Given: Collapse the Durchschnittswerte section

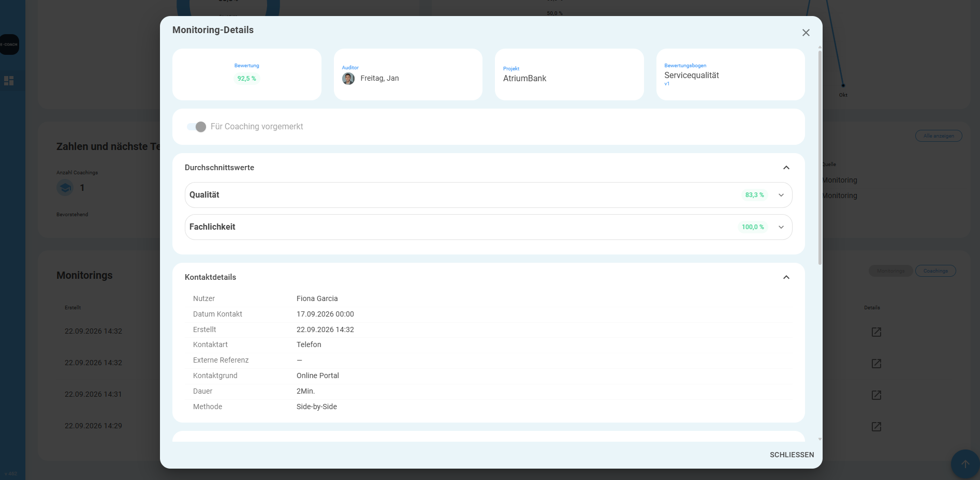Looking at the screenshot, I should 786,168.
